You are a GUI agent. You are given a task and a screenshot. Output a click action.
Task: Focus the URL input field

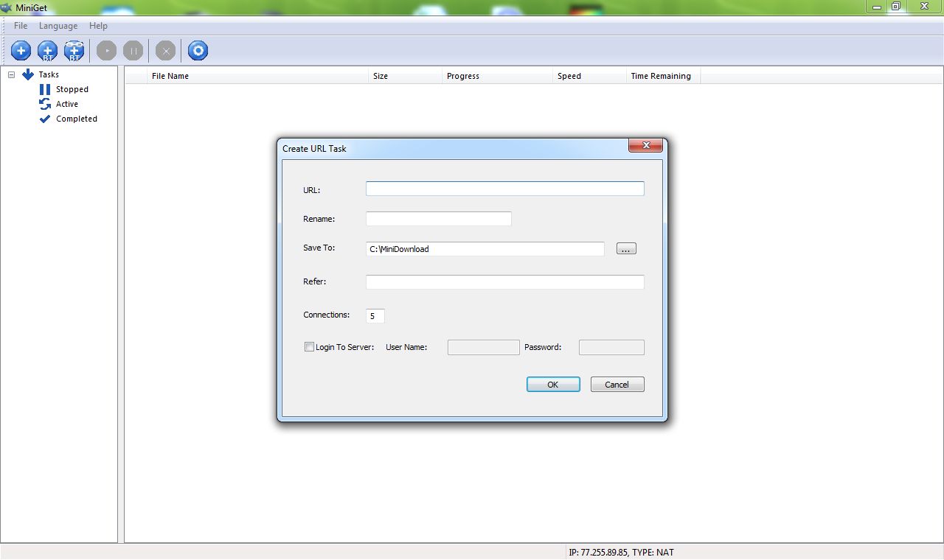point(505,189)
